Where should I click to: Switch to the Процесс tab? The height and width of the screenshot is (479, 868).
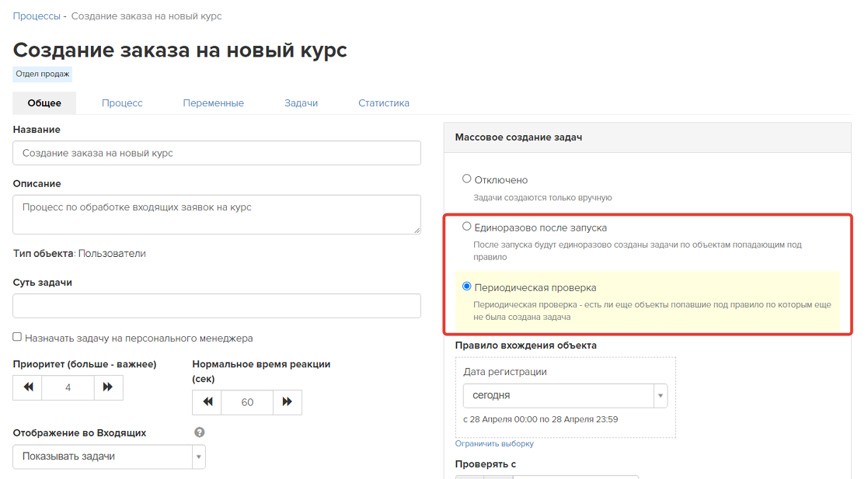[x=122, y=103]
